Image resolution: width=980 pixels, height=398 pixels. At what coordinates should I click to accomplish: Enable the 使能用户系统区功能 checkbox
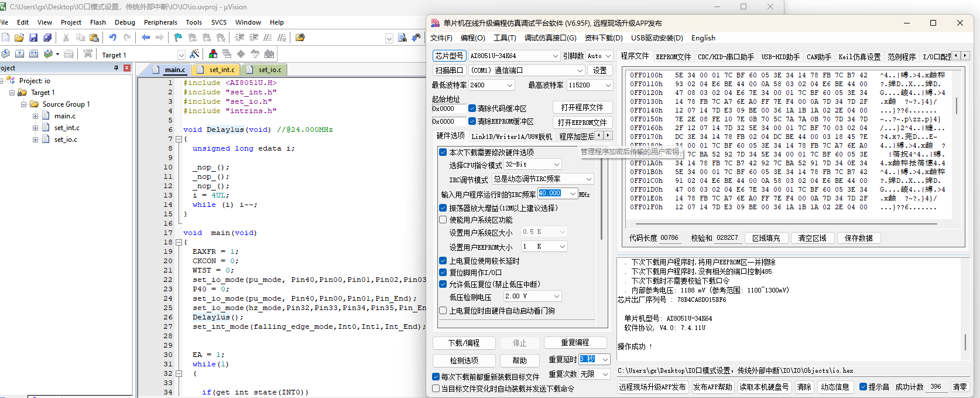(x=443, y=220)
